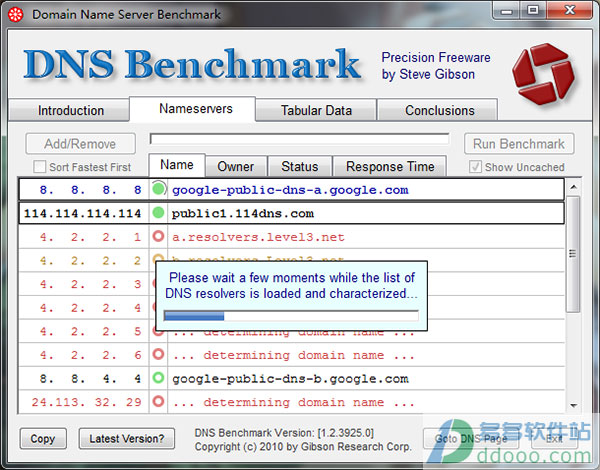Click IP address 8. 8. 8. 8
Screen dimensions: 600x470
90,190
